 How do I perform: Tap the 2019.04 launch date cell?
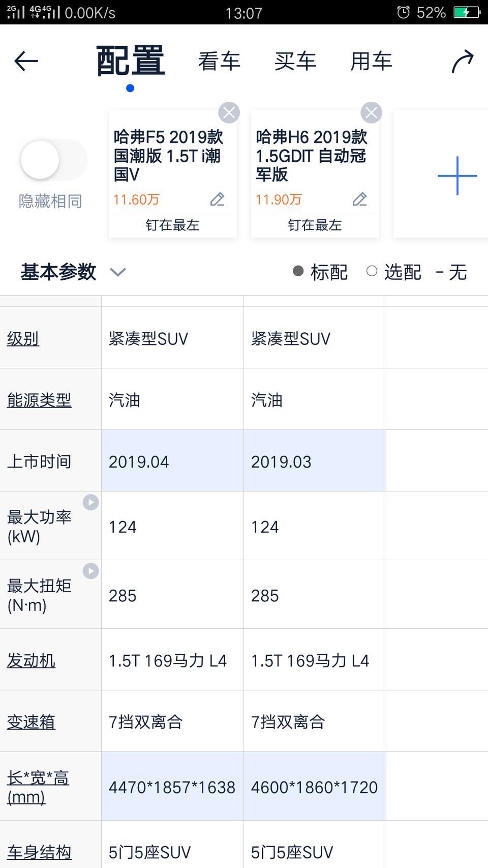[x=172, y=460]
